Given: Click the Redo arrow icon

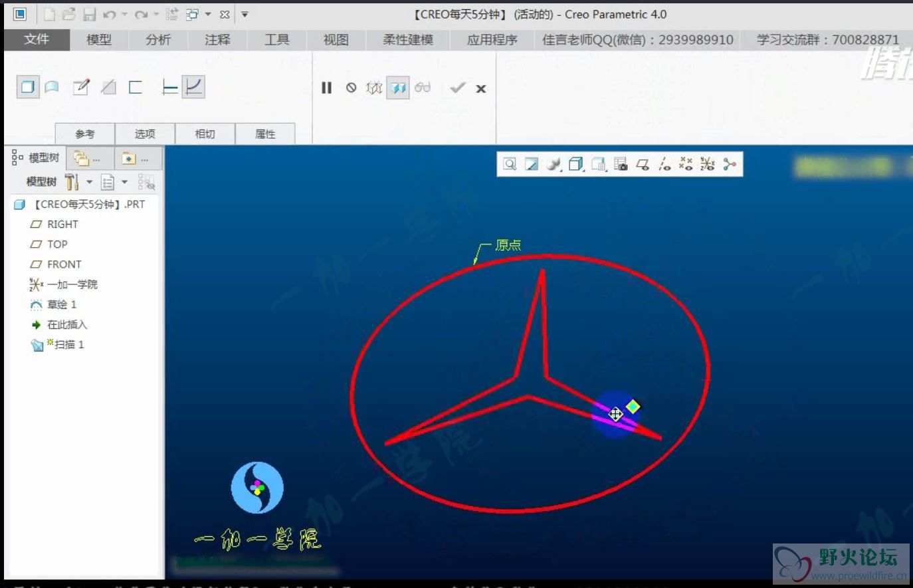Looking at the screenshot, I should (x=141, y=14).
